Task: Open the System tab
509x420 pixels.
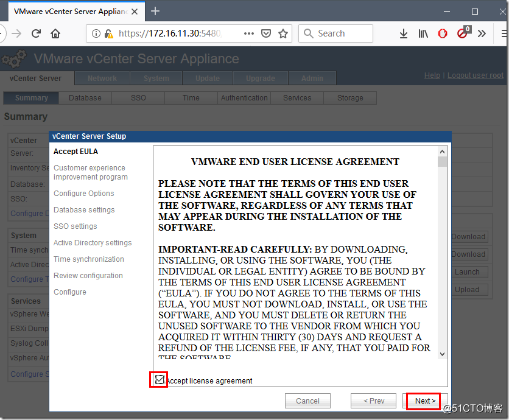Action: click(156, 79)
